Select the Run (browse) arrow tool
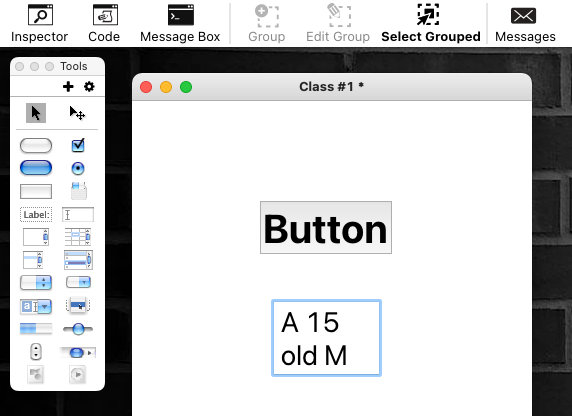This screenshot has width=572, height=416. click(x=36, y=113)
